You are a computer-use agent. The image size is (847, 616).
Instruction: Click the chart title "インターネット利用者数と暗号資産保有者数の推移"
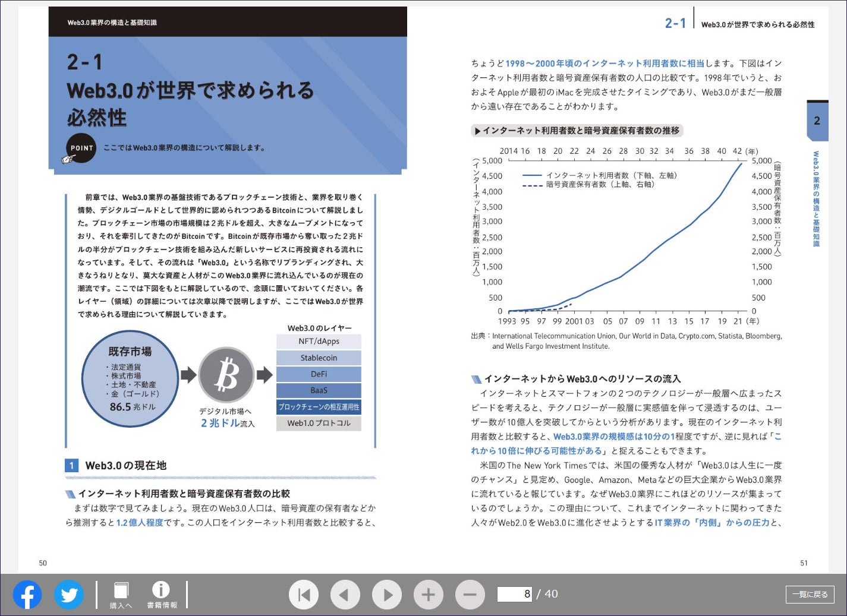pos(581,131)
